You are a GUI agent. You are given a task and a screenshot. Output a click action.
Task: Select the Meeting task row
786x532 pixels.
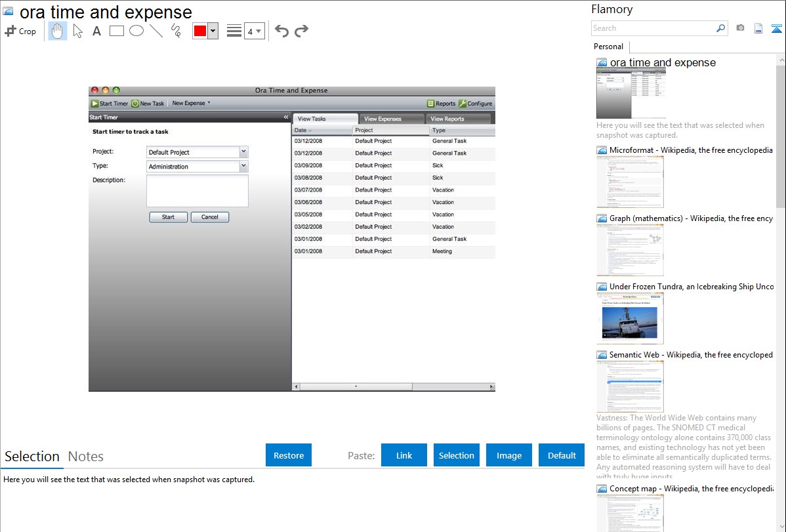coord(394,251)
